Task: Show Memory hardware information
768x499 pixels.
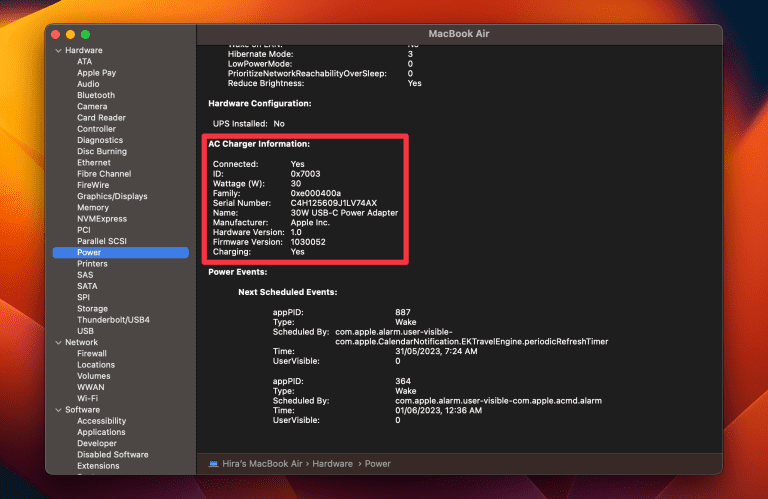Action: pos(93,207)
